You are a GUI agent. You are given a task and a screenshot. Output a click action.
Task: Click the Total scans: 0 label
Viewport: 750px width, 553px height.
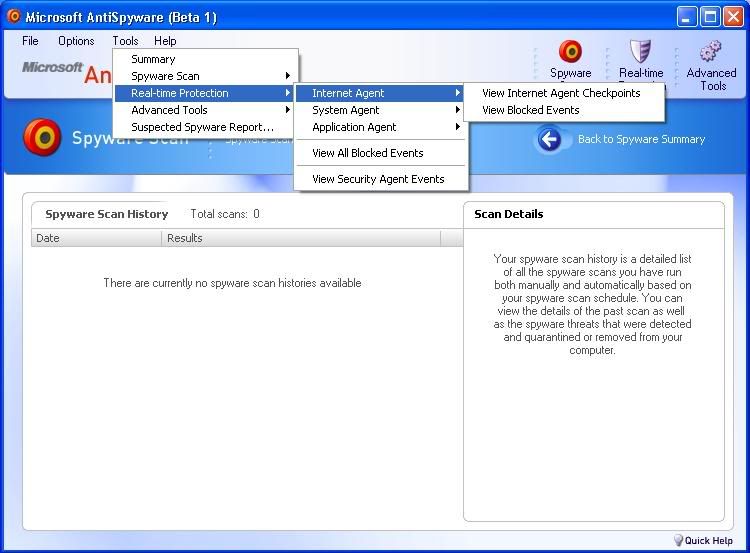tap(225, 214)
